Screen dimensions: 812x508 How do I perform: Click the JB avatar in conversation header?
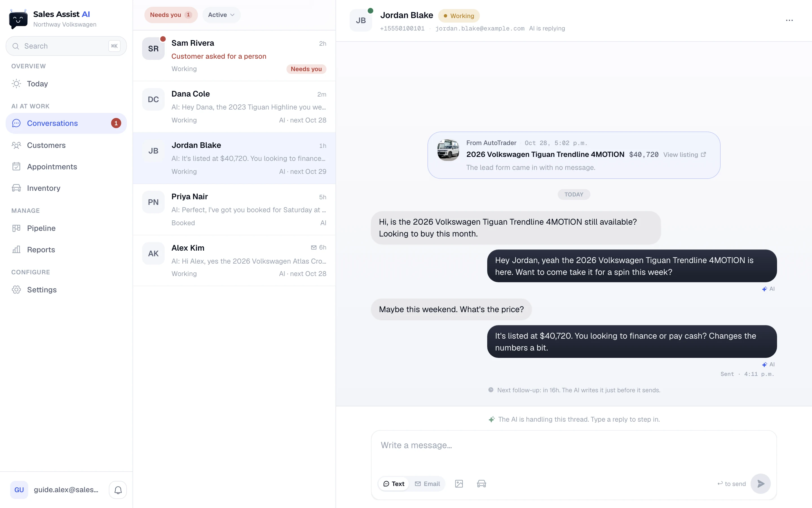click(x=361, y=21)
